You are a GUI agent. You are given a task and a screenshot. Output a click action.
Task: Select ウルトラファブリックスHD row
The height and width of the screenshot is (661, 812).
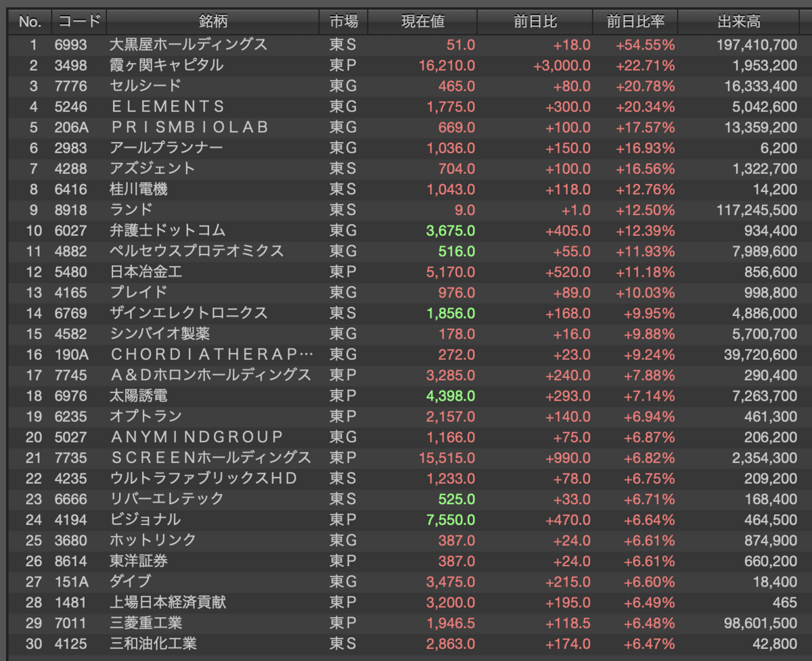coord(204,478)
